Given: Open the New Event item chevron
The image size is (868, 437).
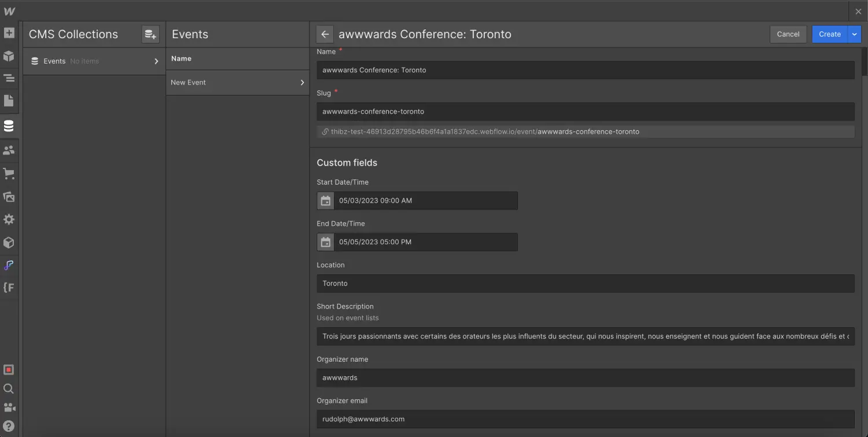Looking at the screenshot, I should click(x=302, y=83).
